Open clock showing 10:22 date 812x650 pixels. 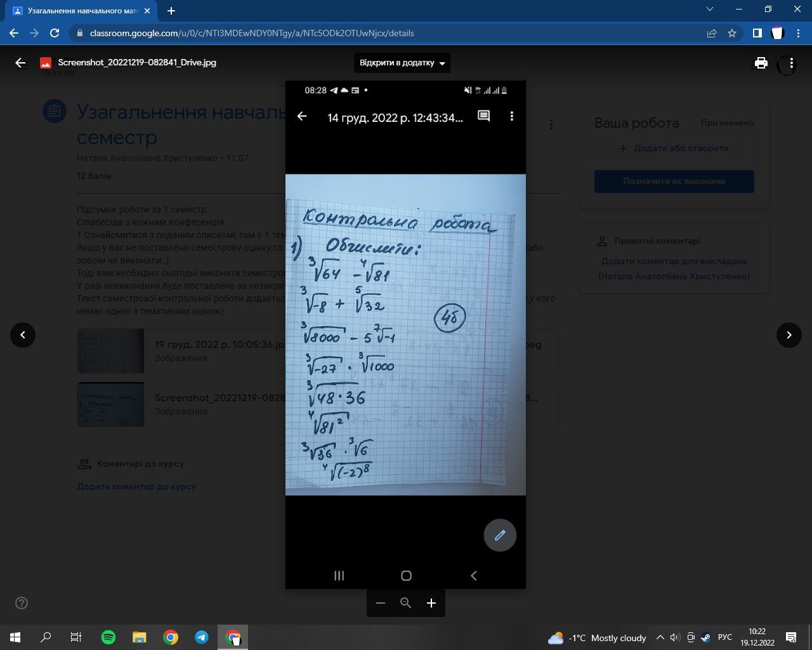click(757, 637)
